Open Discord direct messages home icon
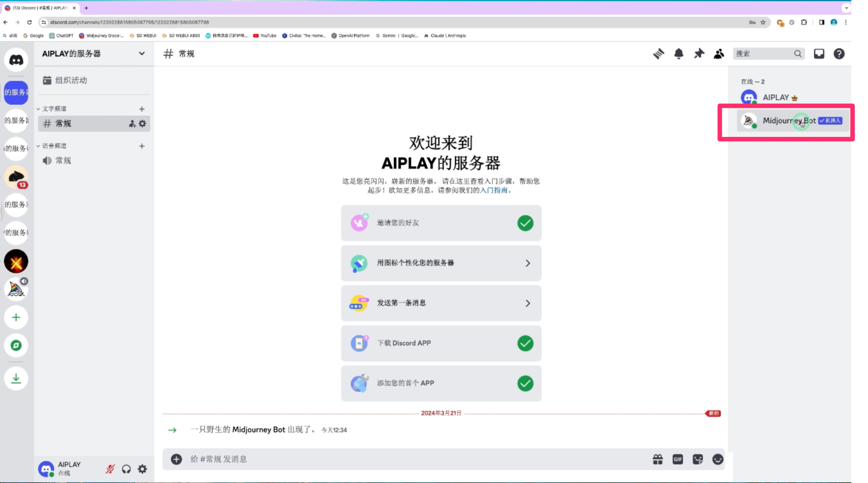The image size is (868, 483). (16, 60)
